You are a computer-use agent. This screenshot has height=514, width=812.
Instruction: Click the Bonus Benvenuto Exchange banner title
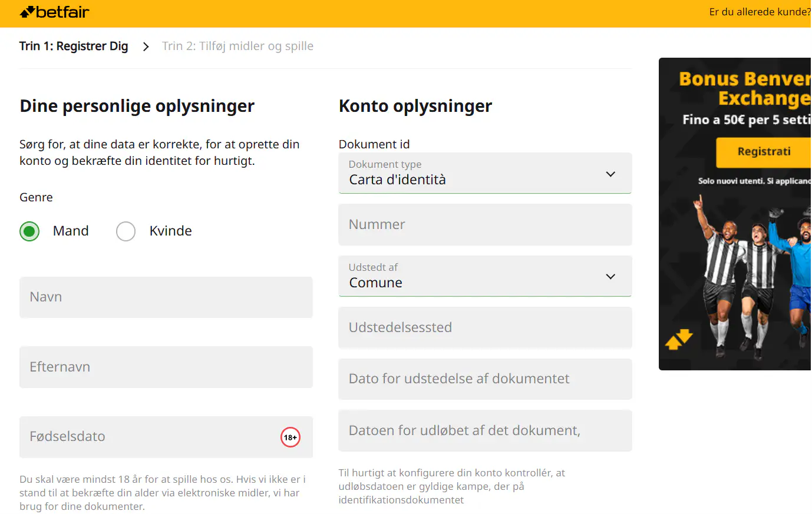pyautogui.click(x=745, y=88)
